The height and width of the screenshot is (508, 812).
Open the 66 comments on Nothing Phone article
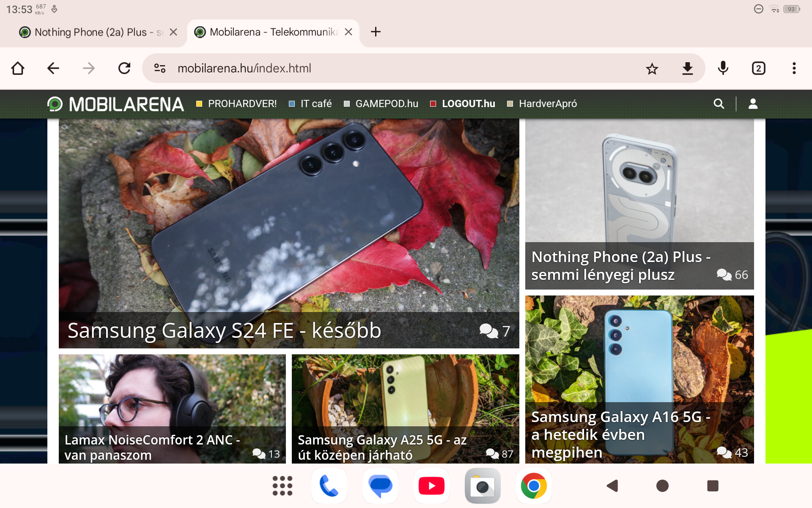(732, 275)
